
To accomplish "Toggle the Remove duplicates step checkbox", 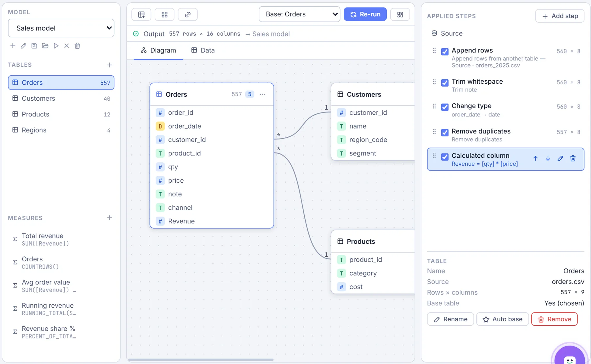I will coord(445,132).
